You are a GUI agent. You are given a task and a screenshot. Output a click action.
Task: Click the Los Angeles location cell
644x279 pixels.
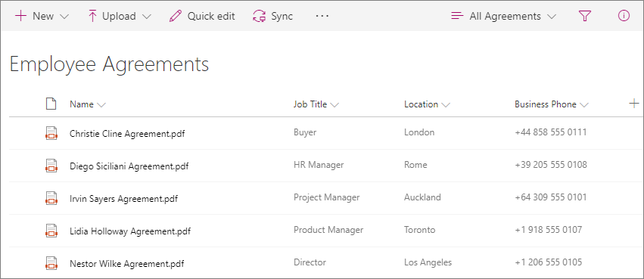pos(428,262)
